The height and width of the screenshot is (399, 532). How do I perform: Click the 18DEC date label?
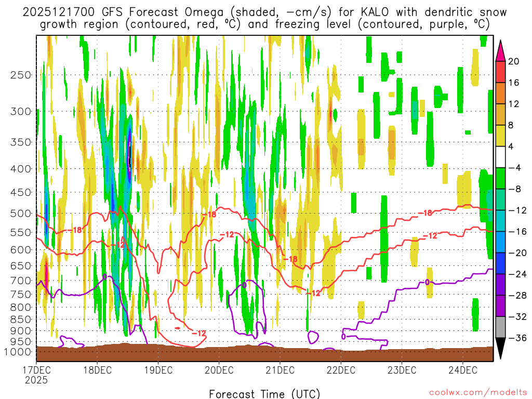click(97, 370)
